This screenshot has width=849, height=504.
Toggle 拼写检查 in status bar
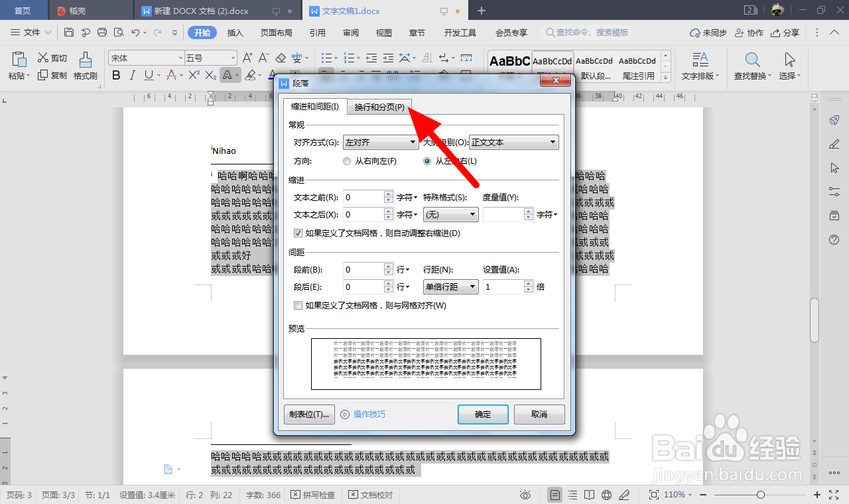coord(312,495)
